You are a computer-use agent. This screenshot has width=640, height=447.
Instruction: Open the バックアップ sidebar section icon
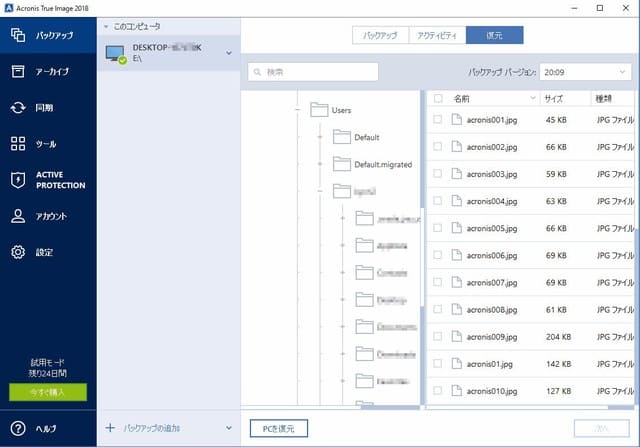pos(17,35)
